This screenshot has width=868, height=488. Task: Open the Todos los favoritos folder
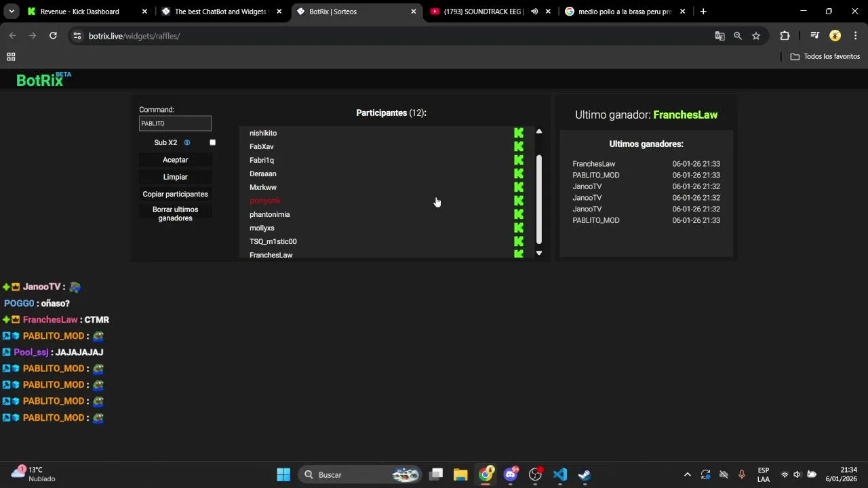[825, 56]
